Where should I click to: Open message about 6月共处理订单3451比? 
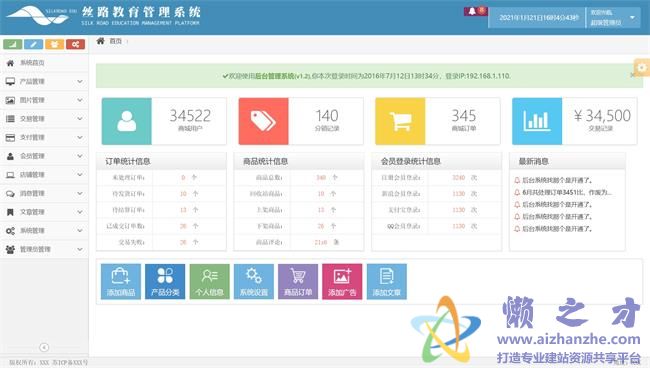[x=566, y=192]
